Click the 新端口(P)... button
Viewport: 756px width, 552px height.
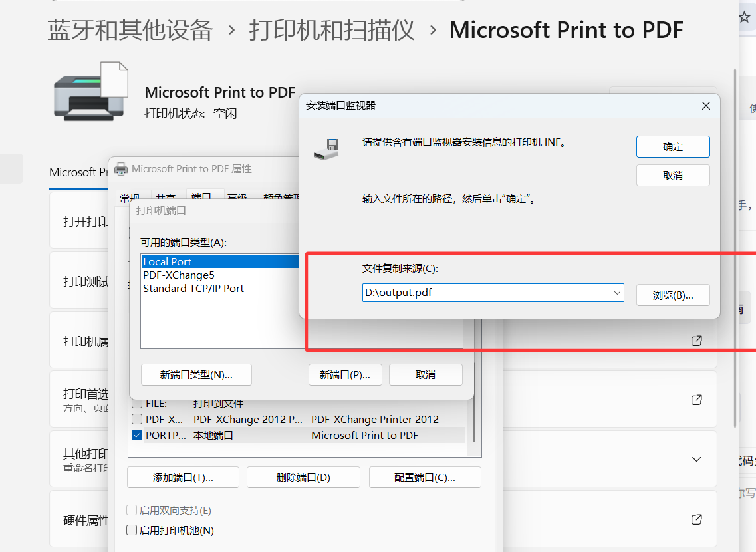click(345, 374)
